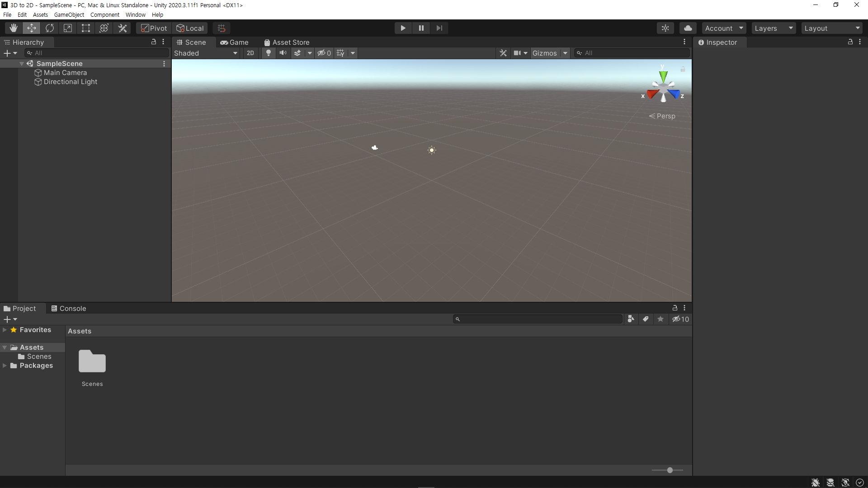Expand the Packages folder
868x488 pixels.
(5, 366)
